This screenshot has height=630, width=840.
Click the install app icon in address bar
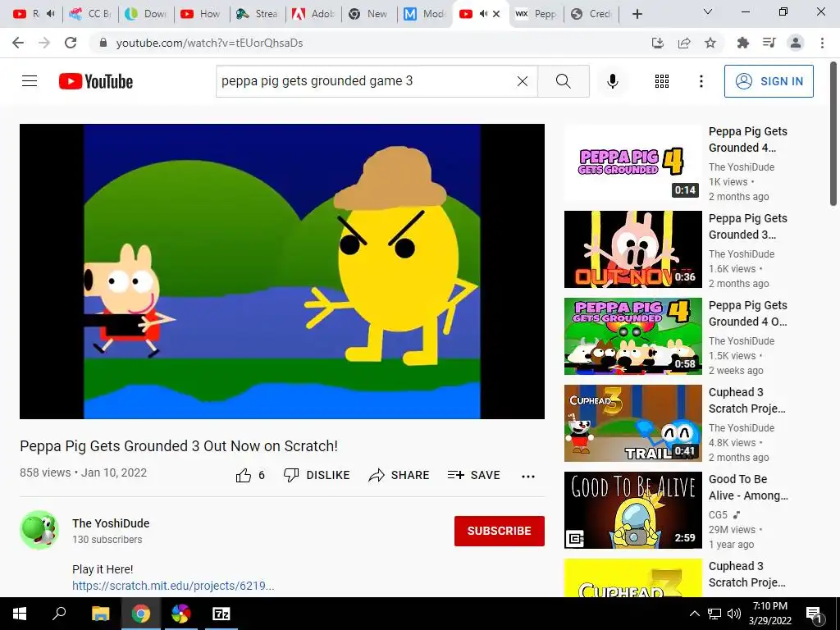[658, 43]
